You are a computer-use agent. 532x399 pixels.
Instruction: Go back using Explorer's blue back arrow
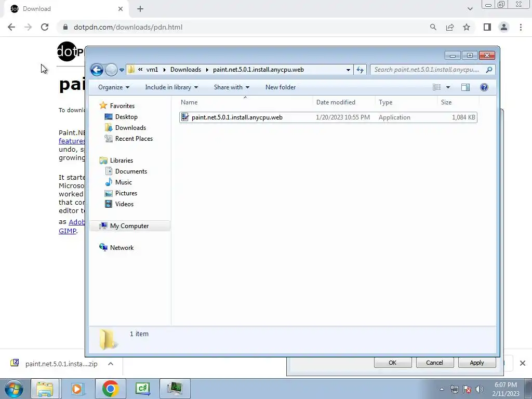(x=97, y=70)
